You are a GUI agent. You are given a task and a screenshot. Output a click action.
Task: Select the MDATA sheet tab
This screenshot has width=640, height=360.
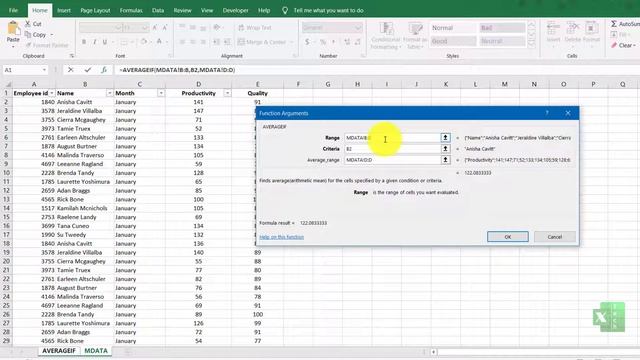(96, 351)
